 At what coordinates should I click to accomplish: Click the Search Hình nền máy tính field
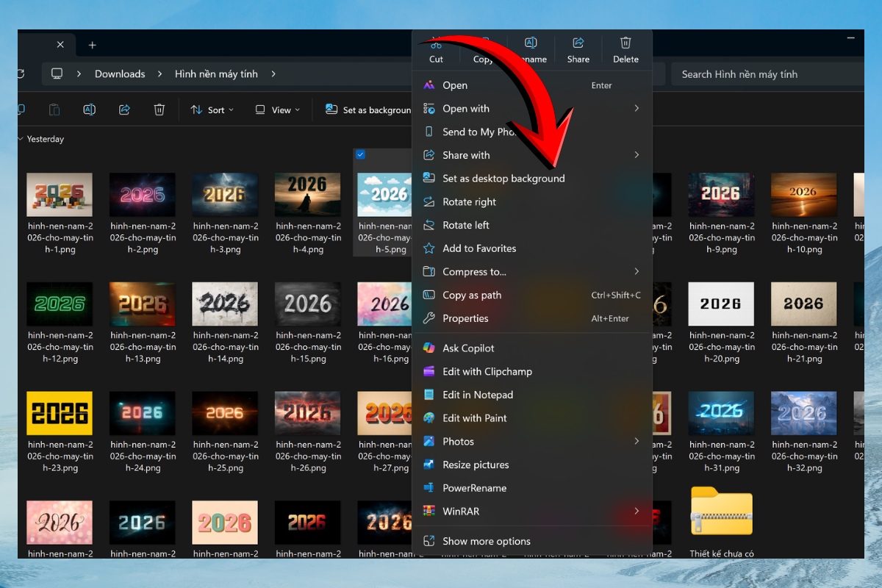coord(764,74)
